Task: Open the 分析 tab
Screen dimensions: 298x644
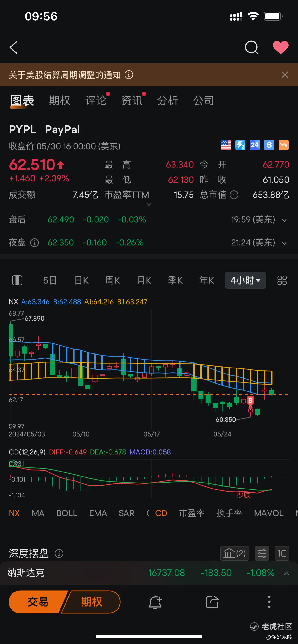Action: pos(167,100)
